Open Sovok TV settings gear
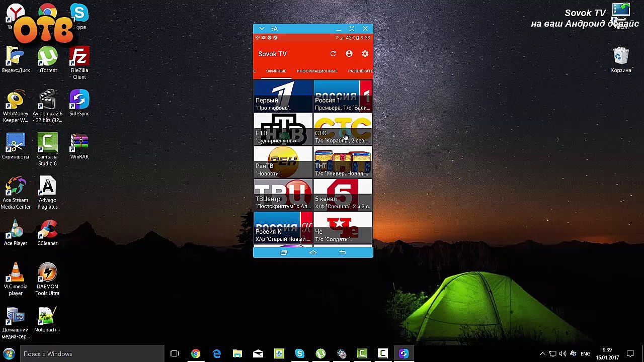Image resolution: width=644 pixels, height=362 pixels. click(x=365, y=54)
